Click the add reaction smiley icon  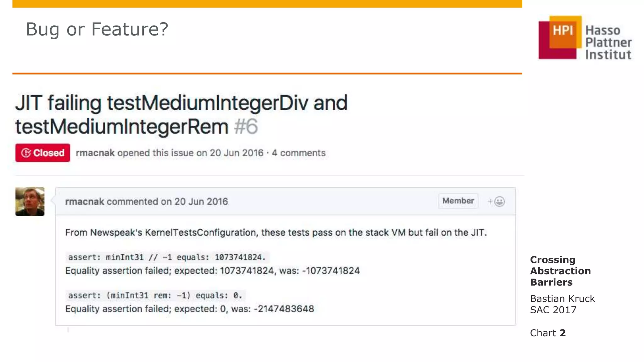pos(499,201)
